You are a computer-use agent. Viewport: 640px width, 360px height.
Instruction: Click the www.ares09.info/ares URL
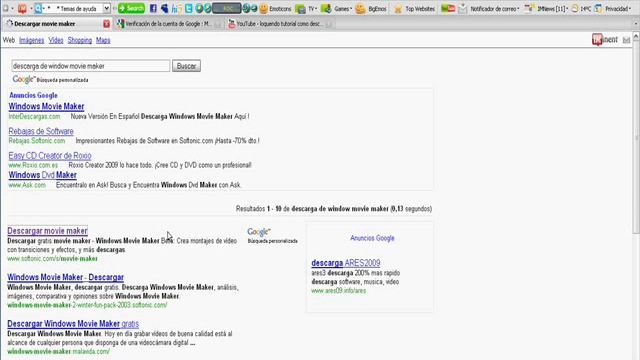tap(338, 291)
